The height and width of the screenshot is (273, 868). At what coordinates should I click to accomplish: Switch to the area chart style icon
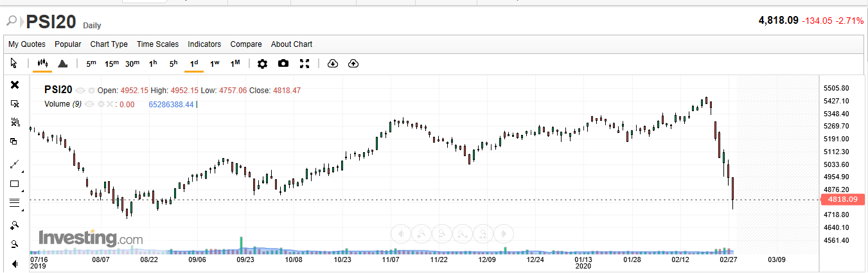coord(62,64)
